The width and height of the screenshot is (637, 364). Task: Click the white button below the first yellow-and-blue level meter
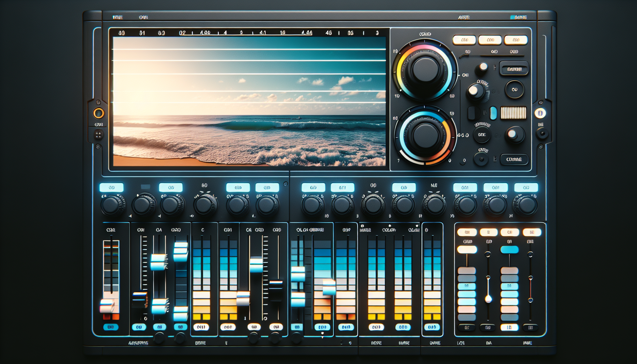(x=201, y=327)
